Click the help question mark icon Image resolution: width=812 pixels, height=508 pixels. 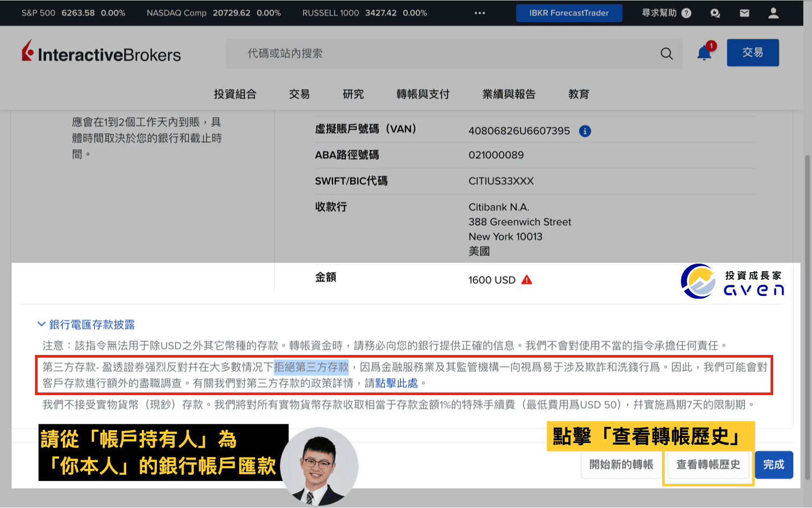pos(686,13)
